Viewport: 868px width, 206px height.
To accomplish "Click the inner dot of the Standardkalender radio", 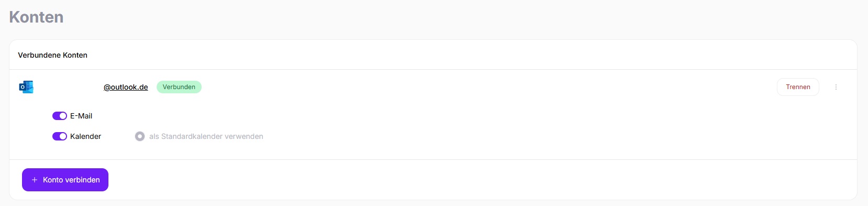I will tap(140, 136).
